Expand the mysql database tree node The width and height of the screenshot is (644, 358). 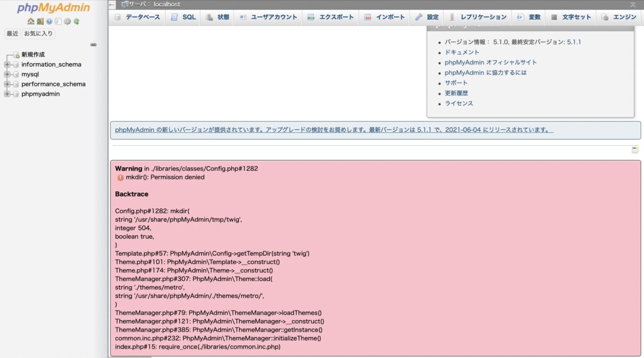click(6, 74)
